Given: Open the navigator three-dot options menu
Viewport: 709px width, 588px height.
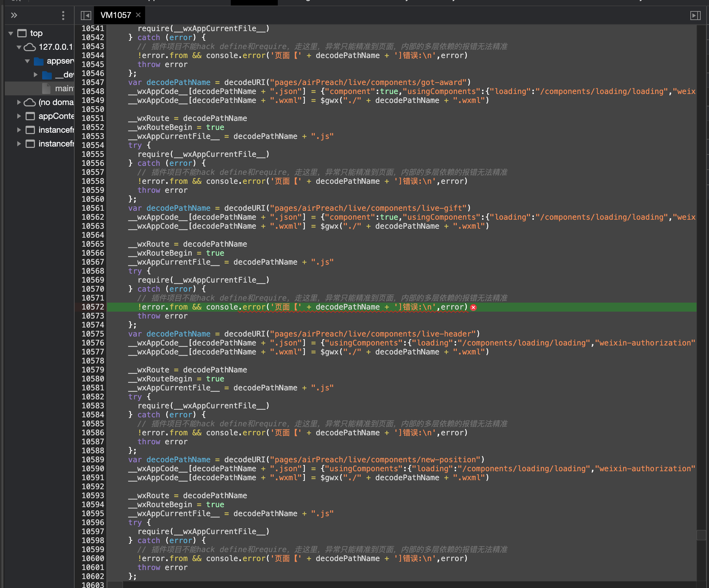Looking at the screenshot, I should coord(63,15).
